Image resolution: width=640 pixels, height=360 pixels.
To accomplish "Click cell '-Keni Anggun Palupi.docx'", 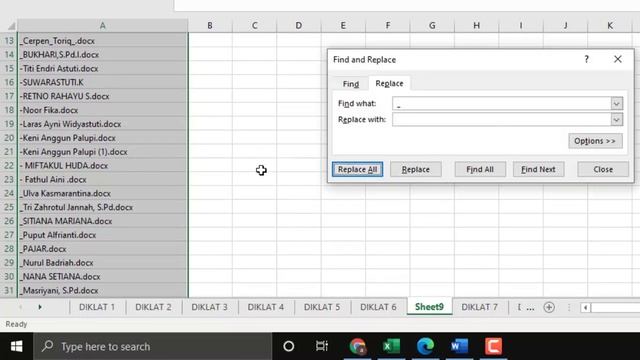I will [102, 138].
